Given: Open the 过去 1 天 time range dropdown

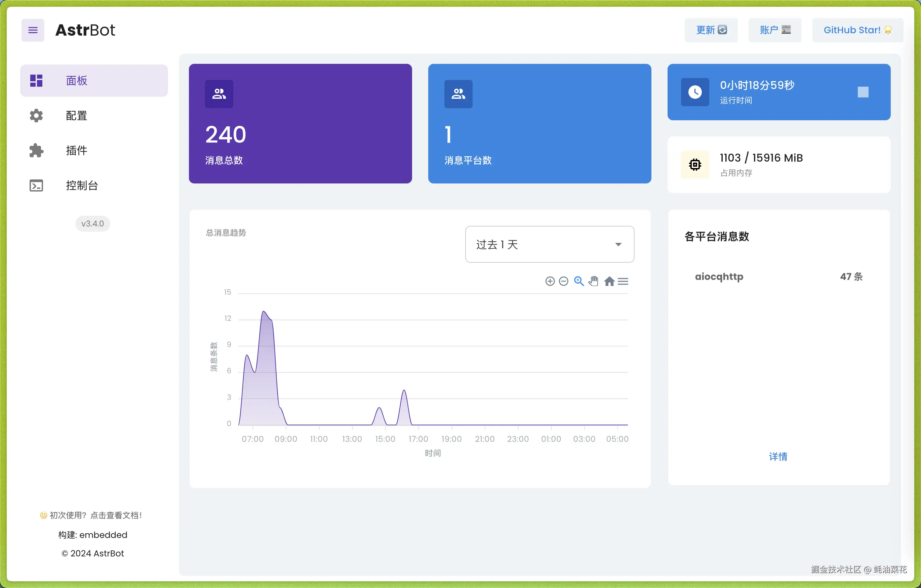Looking at the screenshot, I should (549, 244).
